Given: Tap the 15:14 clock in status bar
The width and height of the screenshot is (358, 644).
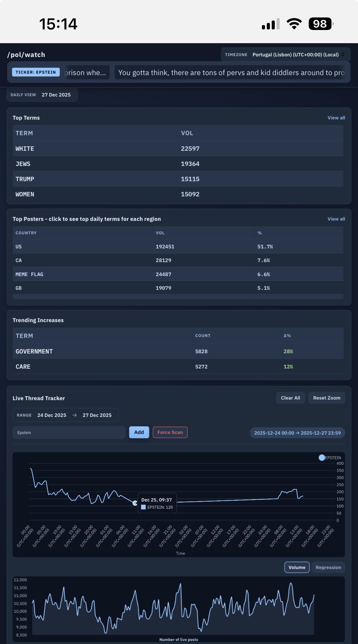Looking at the screenshot, I should [58, 24].
